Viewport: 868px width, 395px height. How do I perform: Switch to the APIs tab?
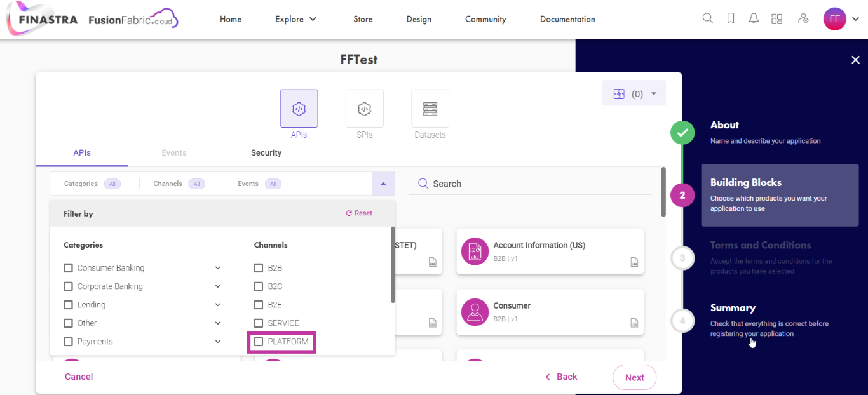82,153
